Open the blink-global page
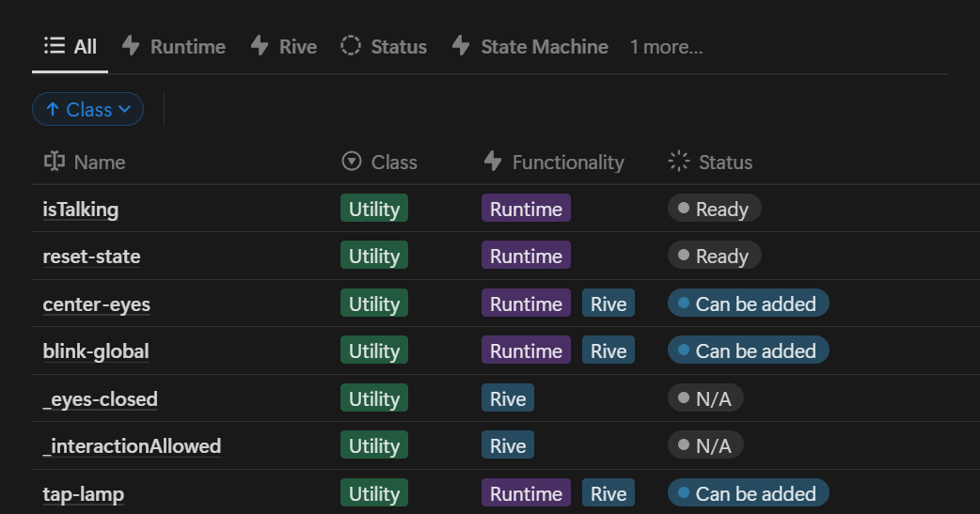The height and width of the screenshot is (514, 980). [x=96, y=351]
